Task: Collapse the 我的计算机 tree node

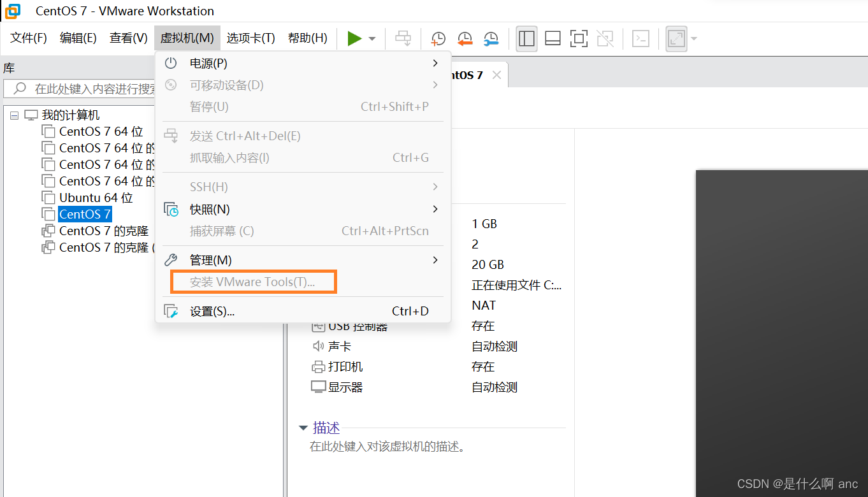Action: 14,115
